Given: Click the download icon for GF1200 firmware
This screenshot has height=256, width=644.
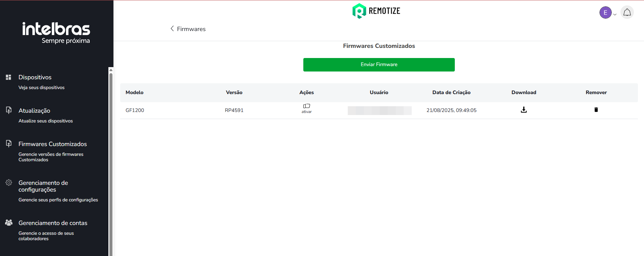Looking at the screenshot, I should pos(523,110).
